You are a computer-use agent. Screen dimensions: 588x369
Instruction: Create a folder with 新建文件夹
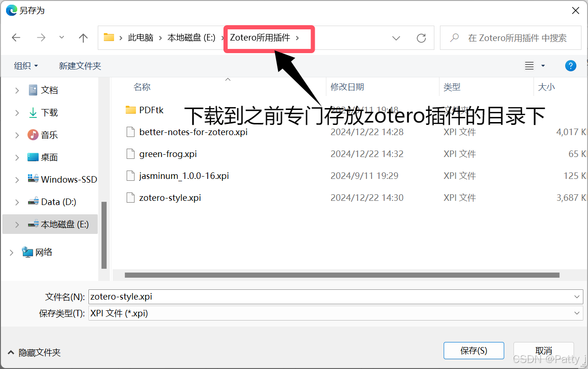pyautogui.click(x=80, y=66)
